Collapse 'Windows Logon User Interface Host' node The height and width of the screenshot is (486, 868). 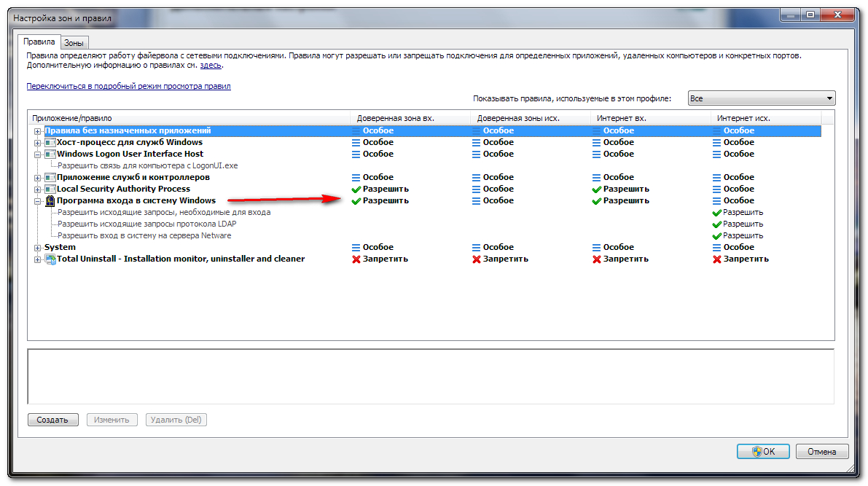pyautogui.click(x=37, y=154)
